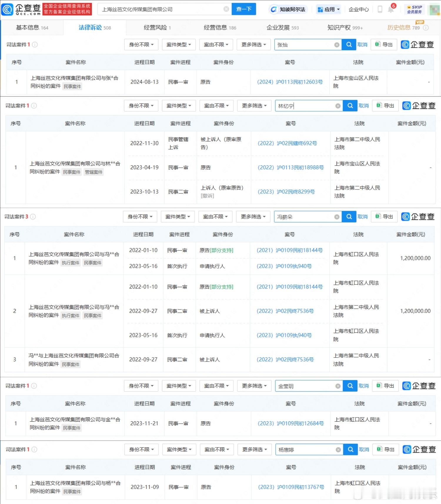Click the Qichacha logo in the header

[x=21, y=9]
